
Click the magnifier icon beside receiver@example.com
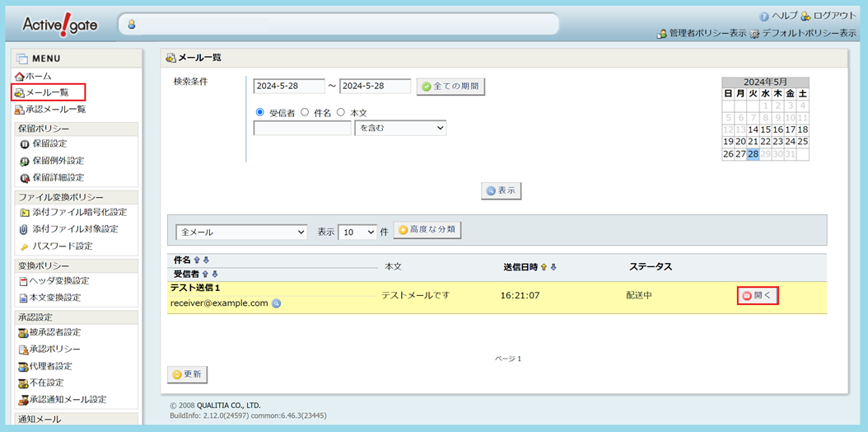point(277,303)
